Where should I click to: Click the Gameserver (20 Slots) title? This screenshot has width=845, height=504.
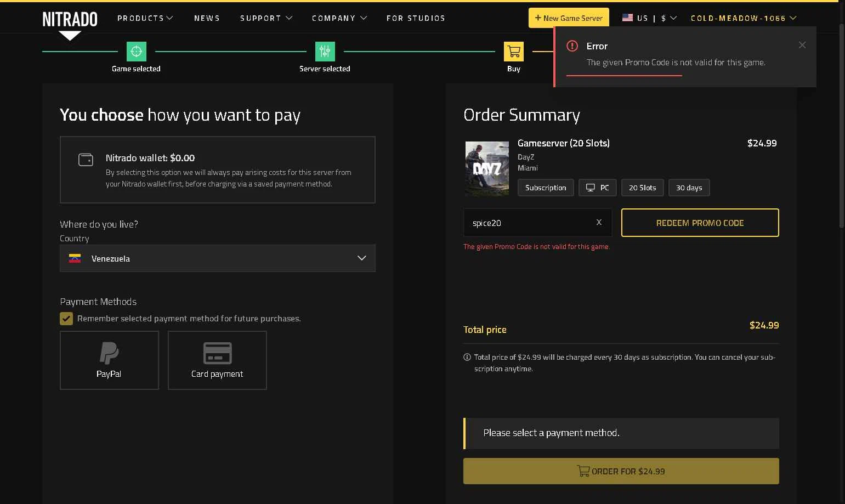564,143
